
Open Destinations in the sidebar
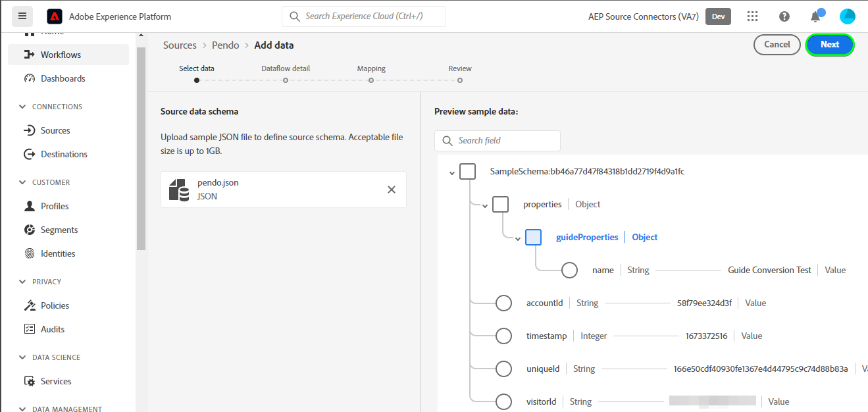coord(64,154)
